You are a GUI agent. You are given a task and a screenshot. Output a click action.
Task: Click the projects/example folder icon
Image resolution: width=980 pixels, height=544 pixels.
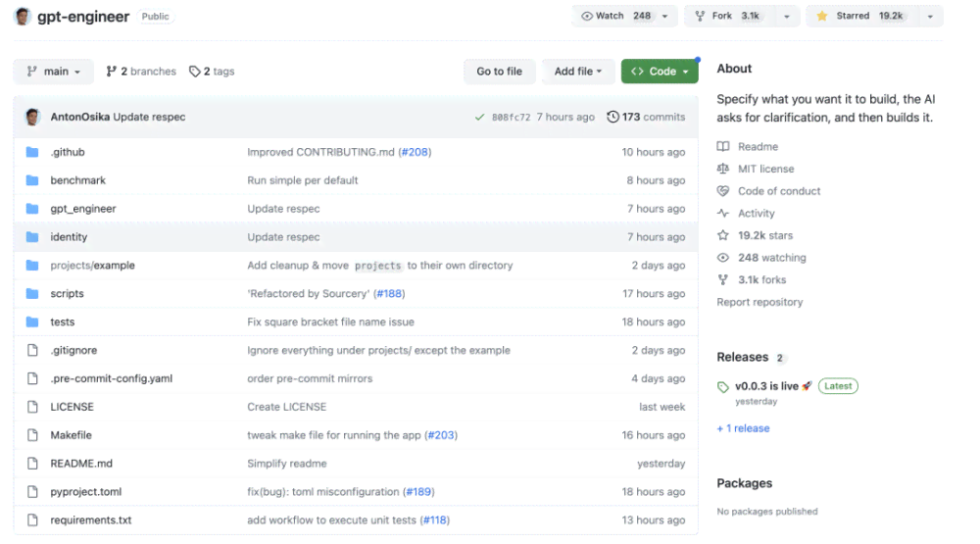click(32, 265)
